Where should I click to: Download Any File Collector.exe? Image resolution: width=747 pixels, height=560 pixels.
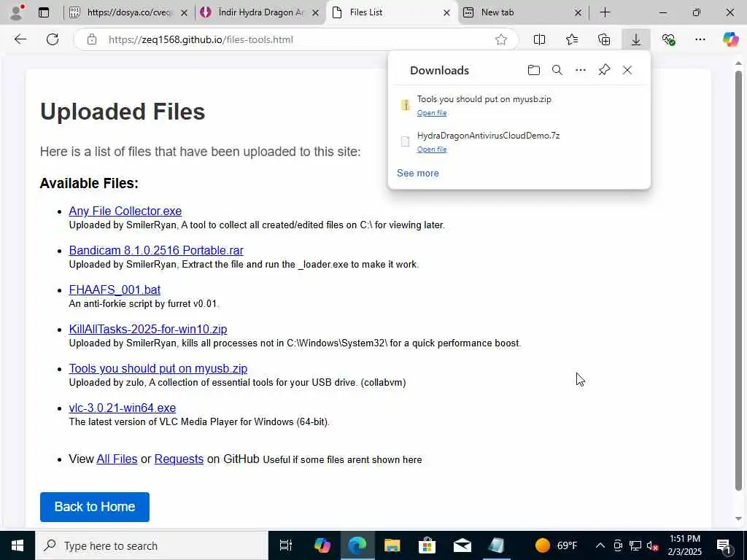coord(125,211)
